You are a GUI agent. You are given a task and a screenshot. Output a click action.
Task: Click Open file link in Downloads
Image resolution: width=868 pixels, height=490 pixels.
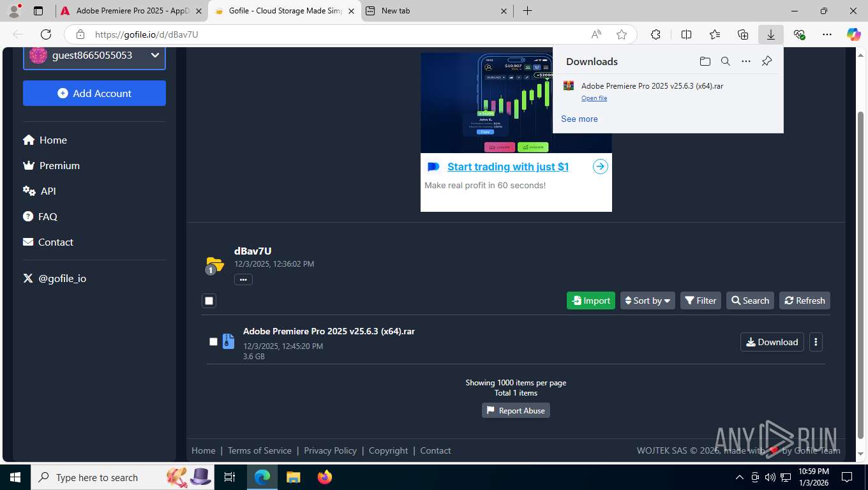pos(594,98)
